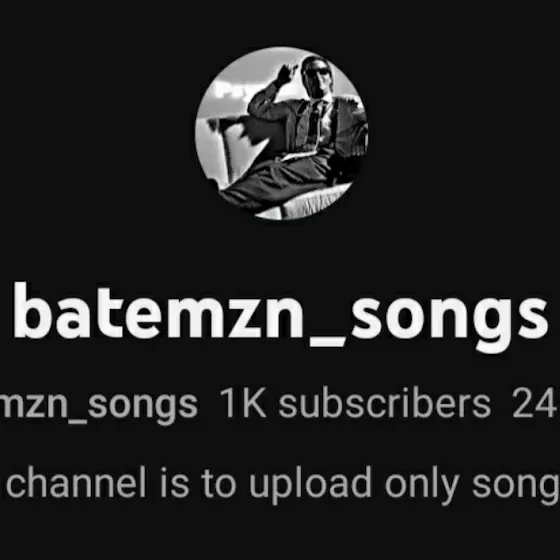Click the word upload in description
The height and width of the screenshot is (560, 560).
point(310,485)
